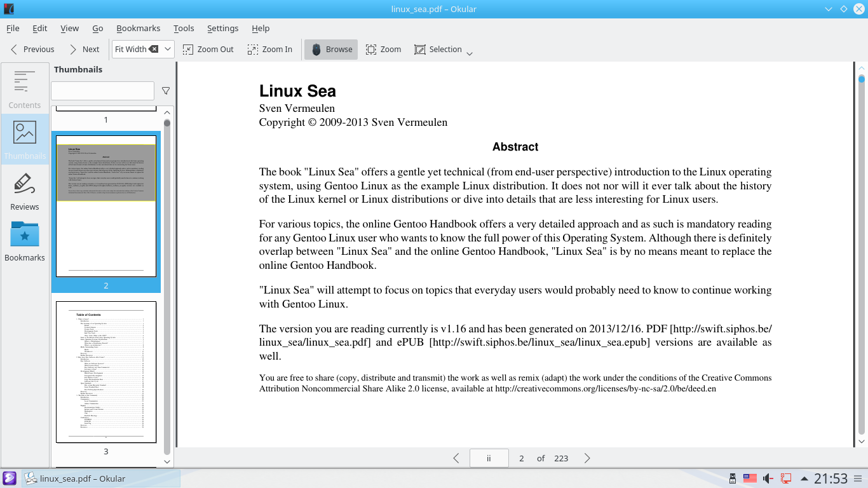Image resolution: width=868 pixels, height=488 pixels.
Task: Open the Tools menu
Action: 184,28
